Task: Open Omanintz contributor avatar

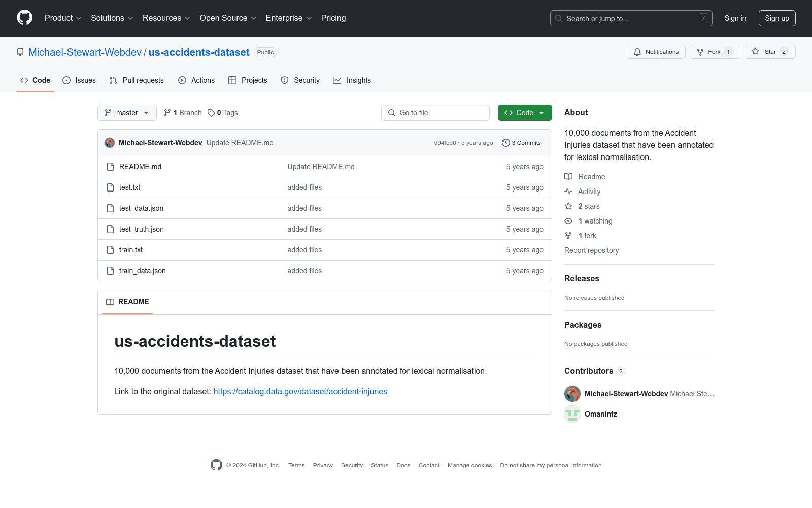Action: [x=572, y=414]
